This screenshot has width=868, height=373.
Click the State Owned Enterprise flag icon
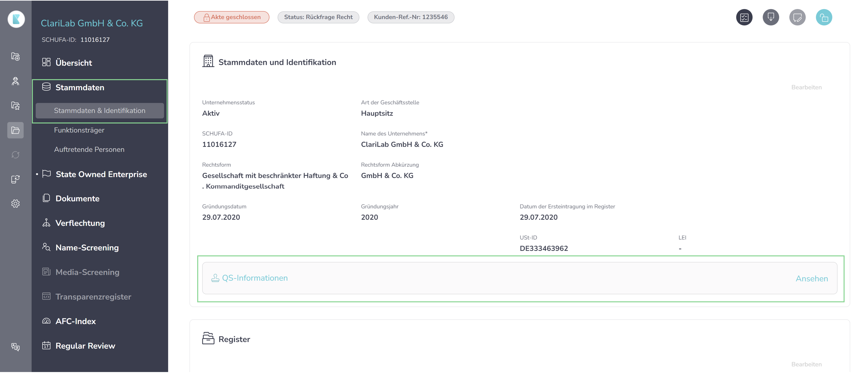(x=47, y=174)
